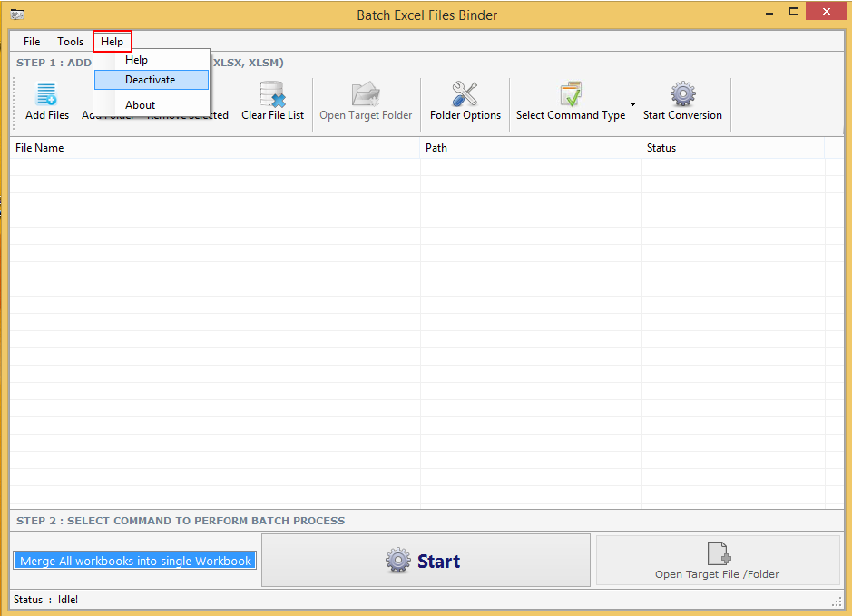852x616 pixels.
Task: Click the Add Files toolbar icon
Action: pos(47,94)
